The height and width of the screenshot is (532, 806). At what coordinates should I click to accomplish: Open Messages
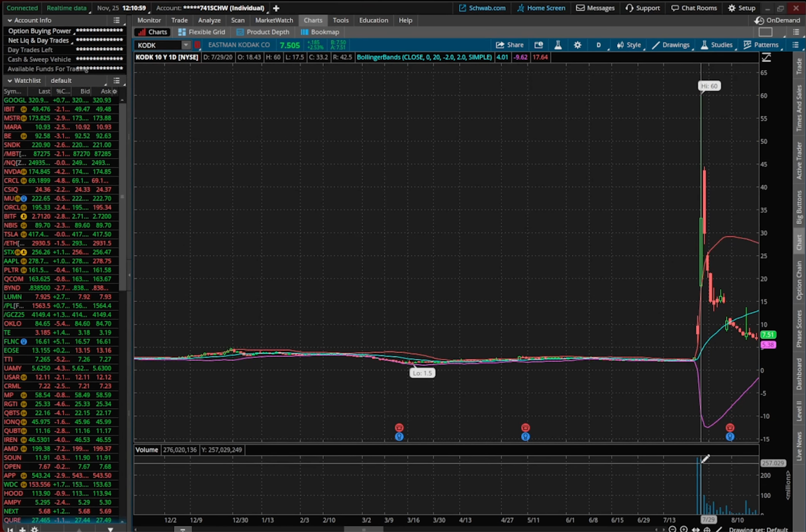595,8
